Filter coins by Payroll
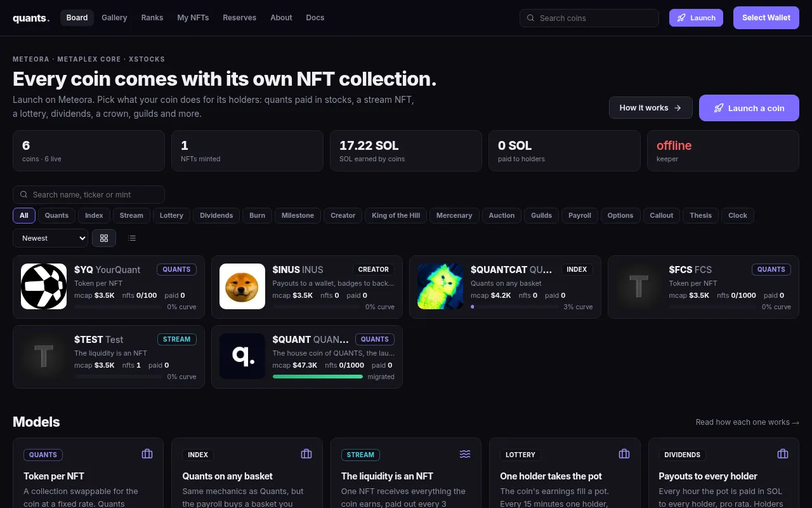This screenshot has width=812, height=508. click(580, 215)
